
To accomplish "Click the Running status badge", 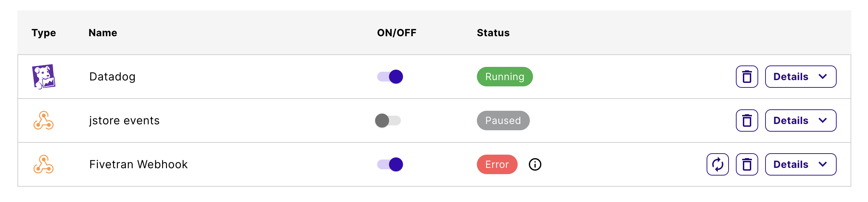I will pyautogui.click(x=504, y=77).
